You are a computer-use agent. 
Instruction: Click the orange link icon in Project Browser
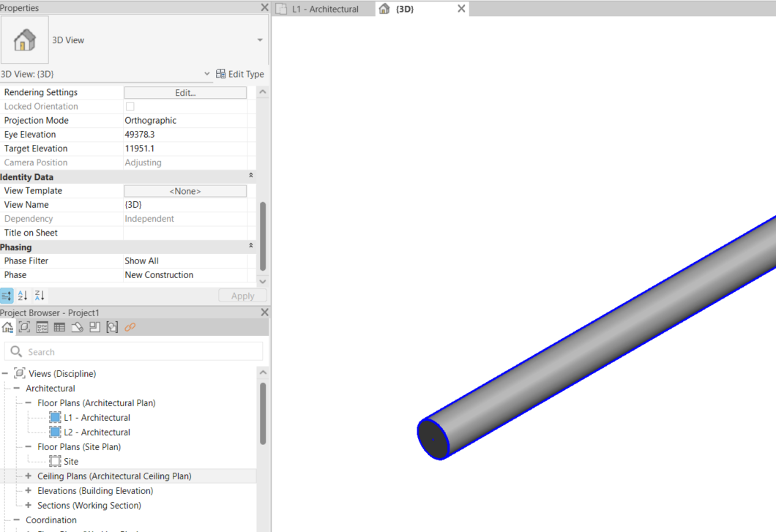130,327
